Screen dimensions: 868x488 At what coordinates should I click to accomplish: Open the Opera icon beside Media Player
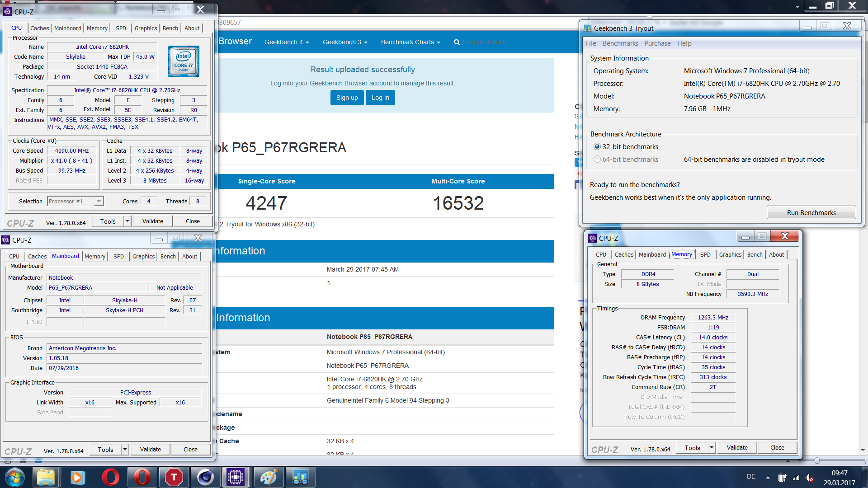point(110,477)
